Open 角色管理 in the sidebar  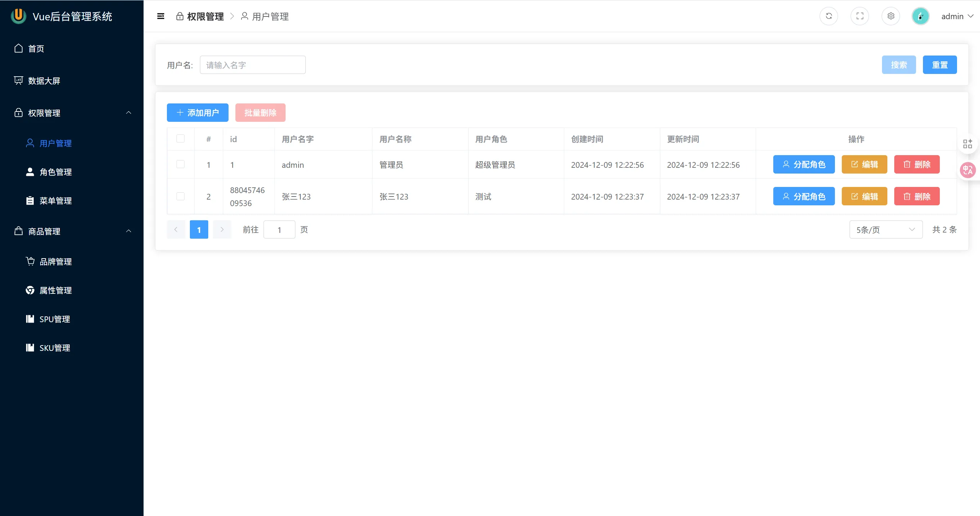pyautogui.click(x=56, y=172)
